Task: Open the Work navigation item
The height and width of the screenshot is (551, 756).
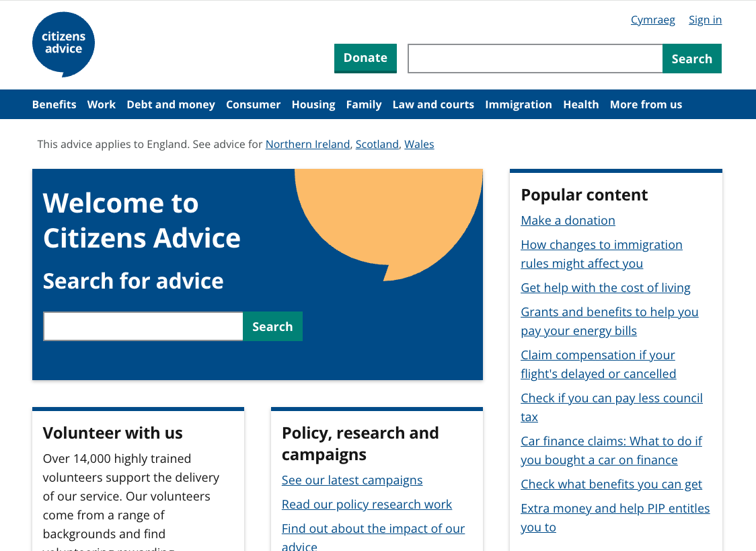Action: [x=102, y=104]
